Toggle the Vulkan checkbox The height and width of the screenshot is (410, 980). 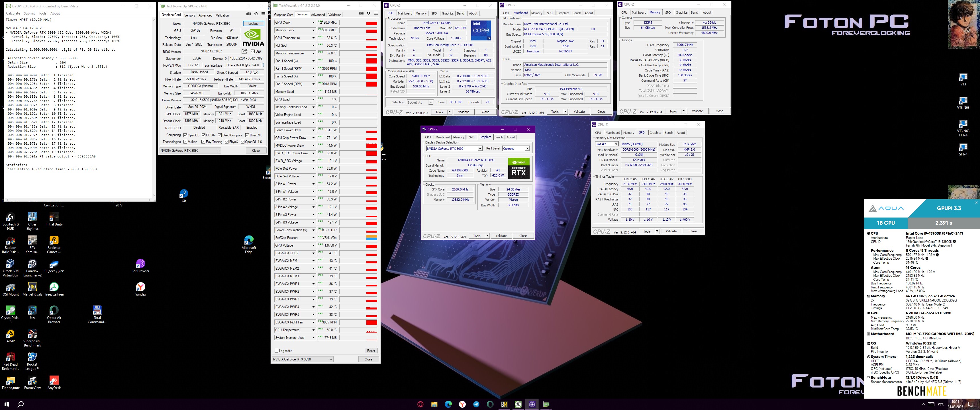click(185, 142)
